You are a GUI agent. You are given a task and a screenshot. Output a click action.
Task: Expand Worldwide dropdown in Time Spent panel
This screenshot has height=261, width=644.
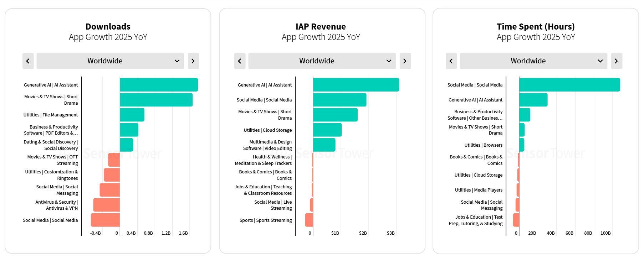533,61
